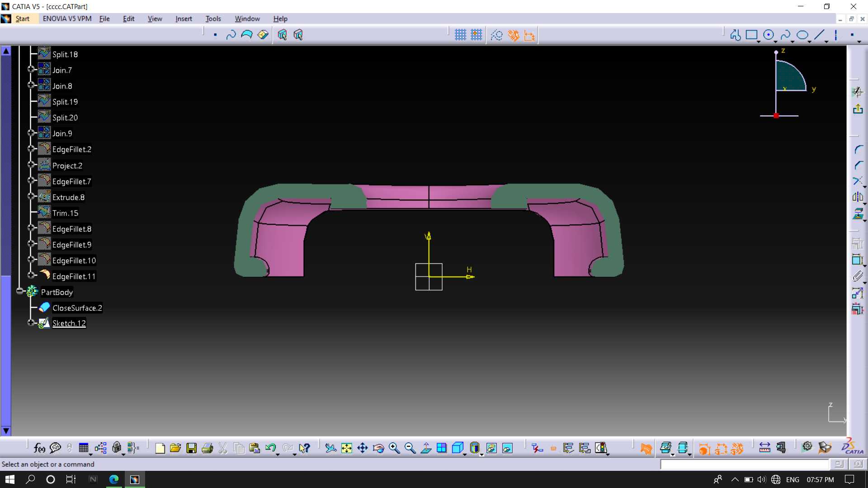Expand the Project.2 tree node
Viewport: 868px width, 488px height.
coord(31,164)
